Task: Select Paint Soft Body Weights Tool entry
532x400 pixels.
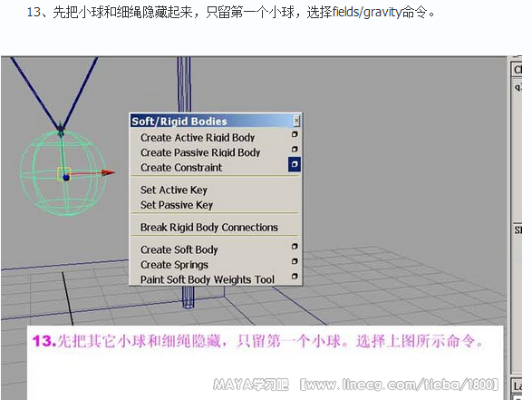Action: coord(208,279)
